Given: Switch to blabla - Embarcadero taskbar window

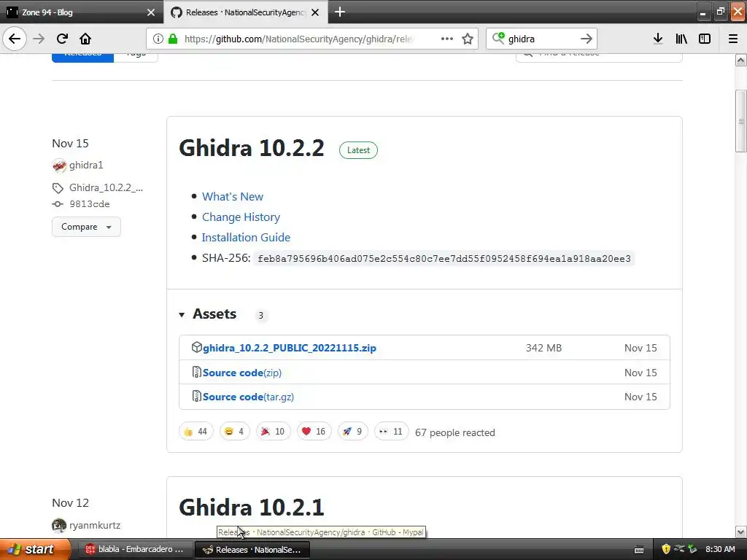Looking at the screenshot, I should [x=135, y=549].
